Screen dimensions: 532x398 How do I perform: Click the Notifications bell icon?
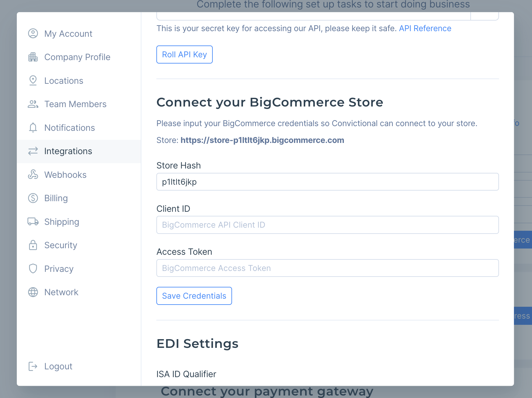pyautogui.click(x=33, y=128)
